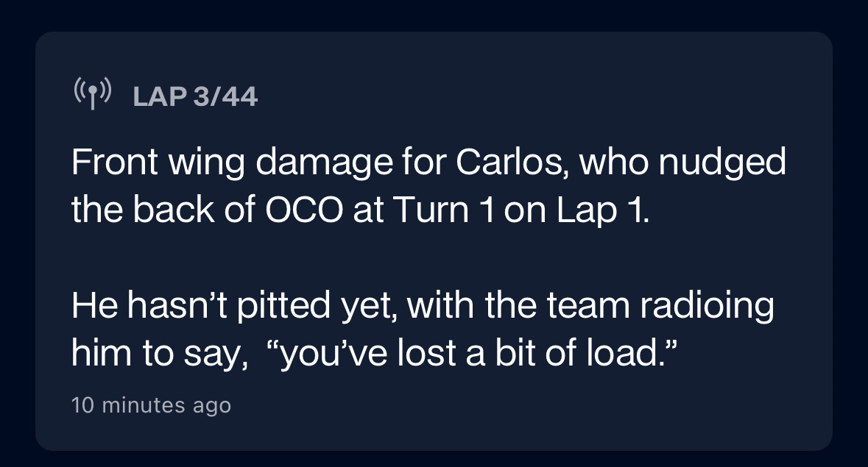Click the word "minutes" in the timestamp
Viewport: 868px width, 467px height.
[144, 405]
